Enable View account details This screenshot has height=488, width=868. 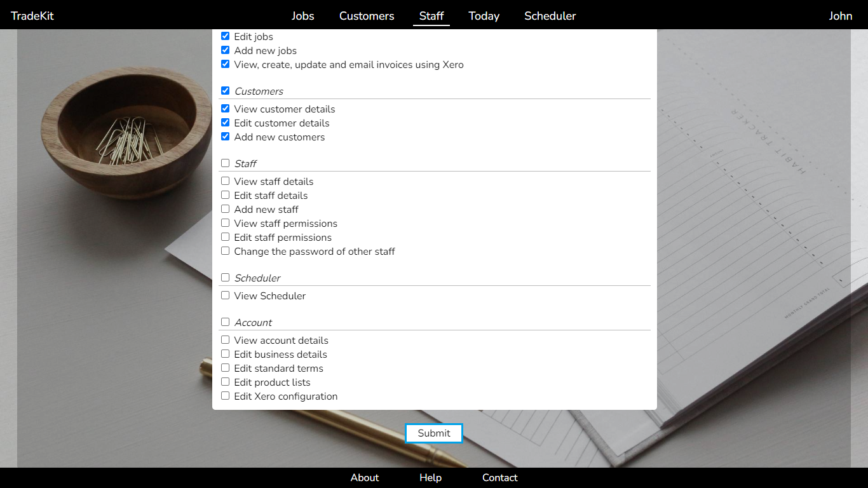[225, 340]
